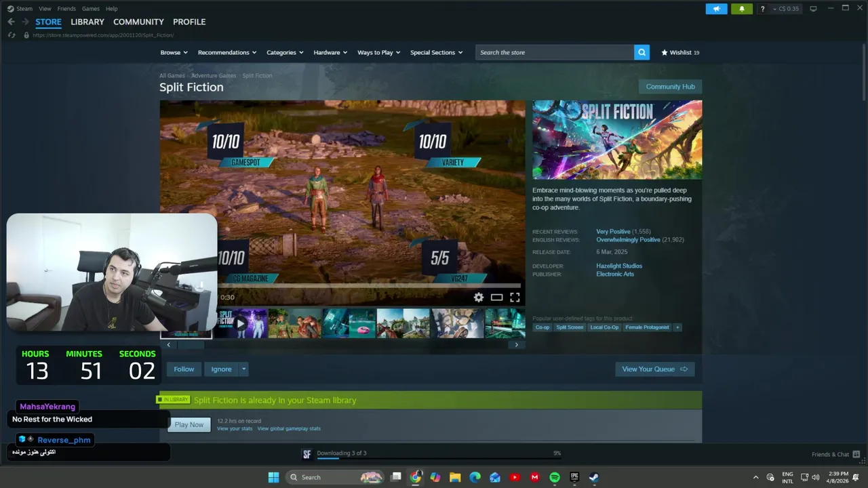Click the Follow button
Viewport: 868px width, 488px height.
click(184, 369)
